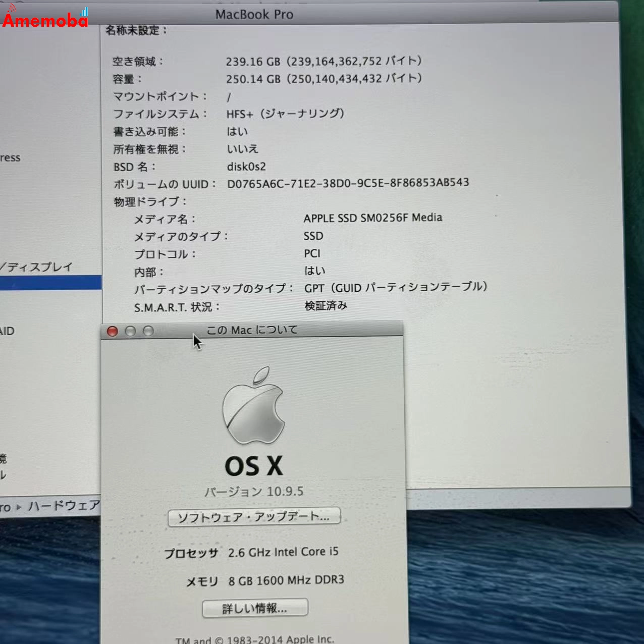Select the 239.16 GB free space value
This screenshot has width=644, height=644.
324,61
